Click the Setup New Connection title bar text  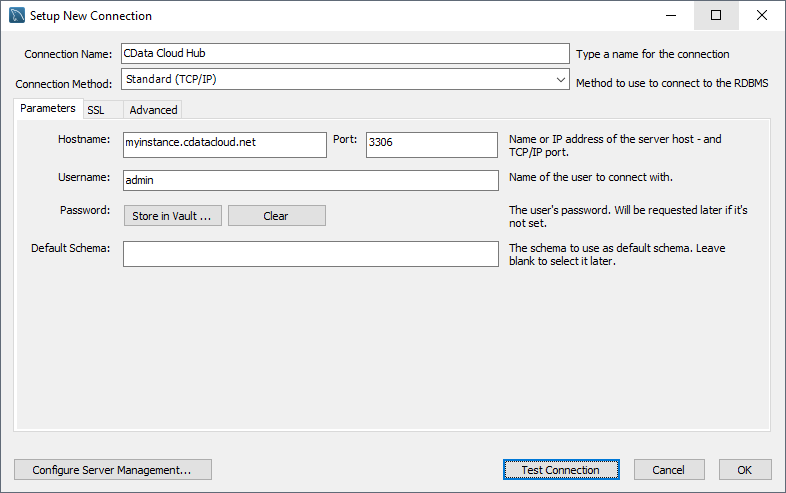91,16
